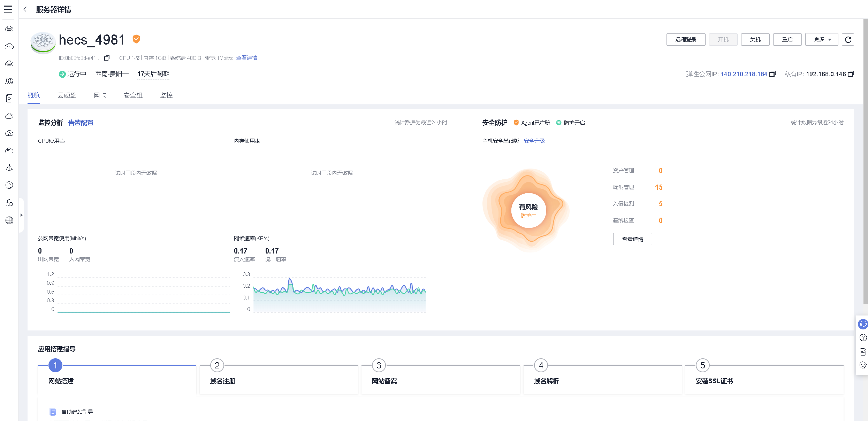Click the 17天后到期 expiry label
The image size is (868, 421).
[x=153, y=74]
